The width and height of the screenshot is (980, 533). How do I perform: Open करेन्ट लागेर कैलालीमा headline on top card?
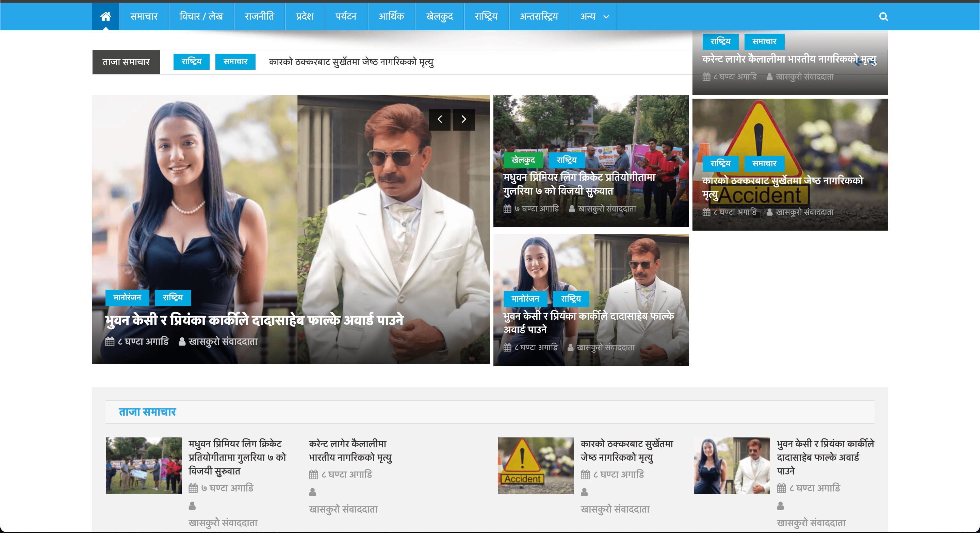789,59
